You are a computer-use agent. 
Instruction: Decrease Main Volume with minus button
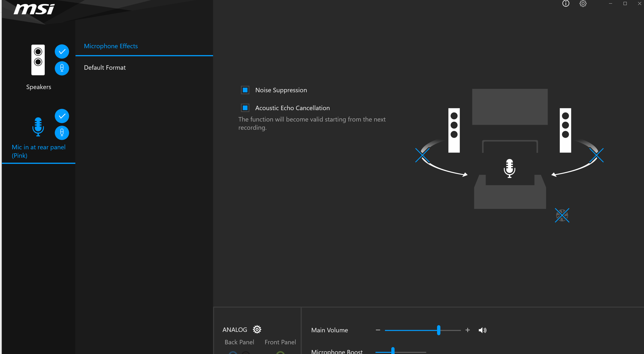[x=378, y=330]
